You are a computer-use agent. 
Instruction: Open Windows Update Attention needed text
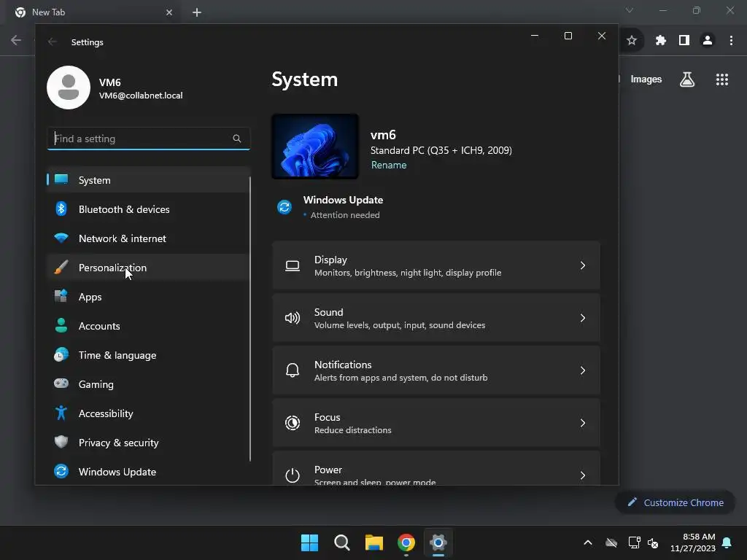click(345, 215)
